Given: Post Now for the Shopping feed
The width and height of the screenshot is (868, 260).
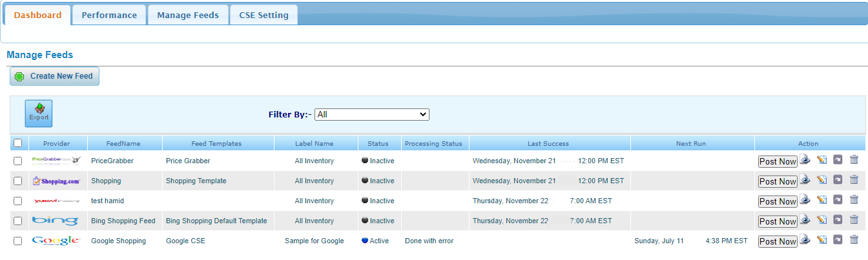Looking at the screenshot, I should coord(778,181).
